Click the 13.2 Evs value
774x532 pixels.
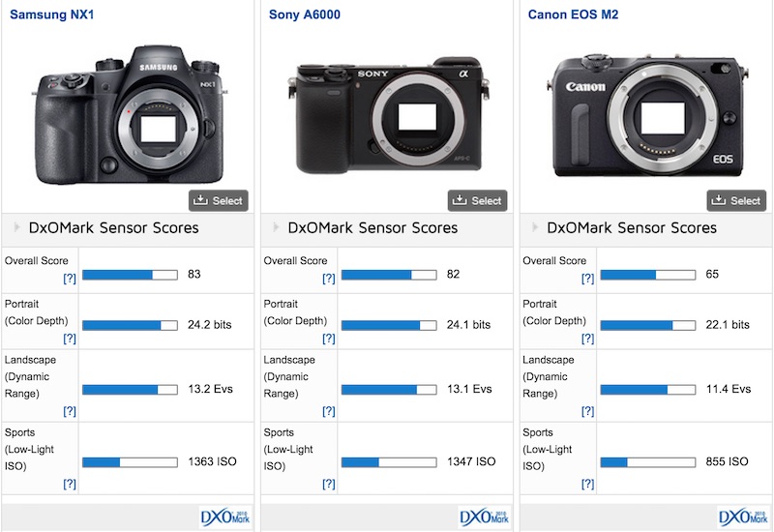click(x=210, y=389)
